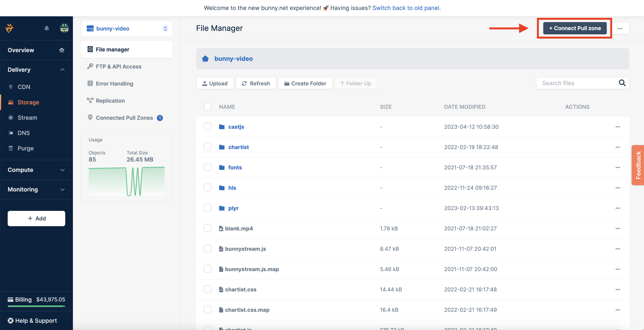
Task: Click the Upload button
Action: click(215, 83)
